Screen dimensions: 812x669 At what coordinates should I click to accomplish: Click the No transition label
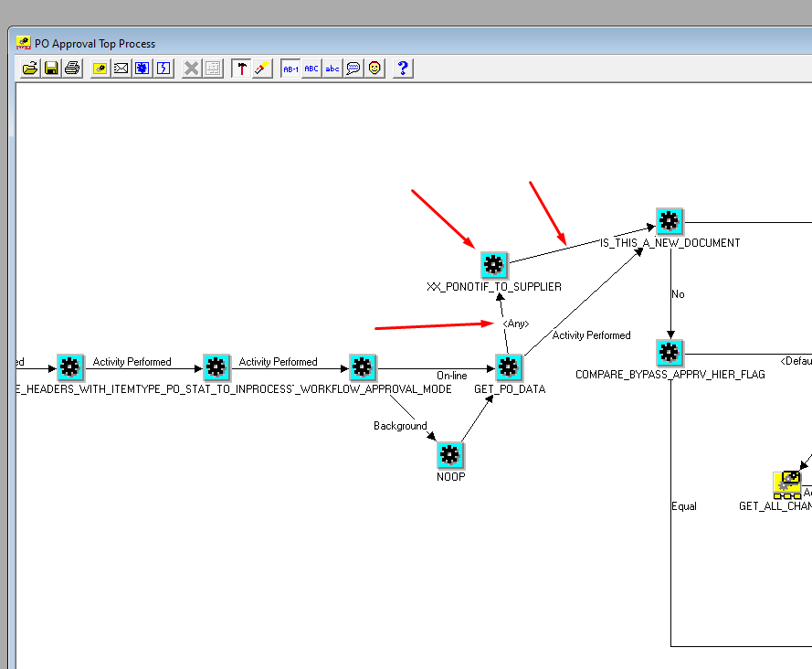point(678,293)
